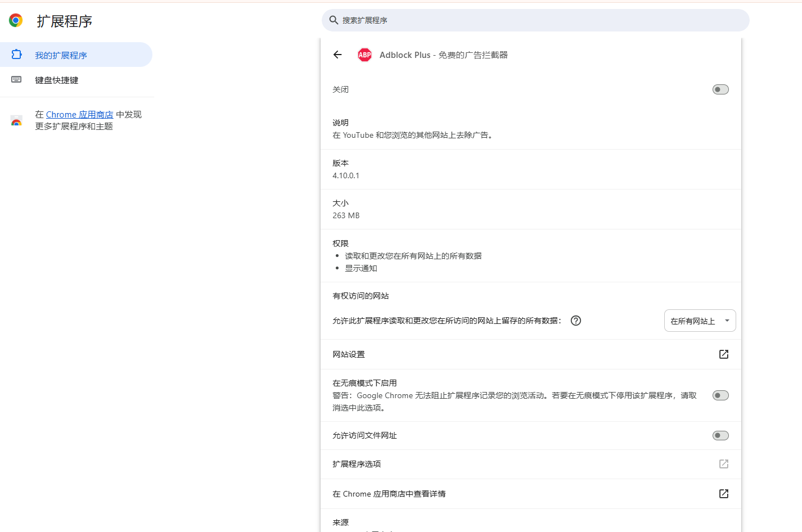Image resolution: width=802 pixels, height=532 pixels.
Task: Click the Adblock Plus ABP logo icon
Action: pyautogui.click(x=364, y=55)
